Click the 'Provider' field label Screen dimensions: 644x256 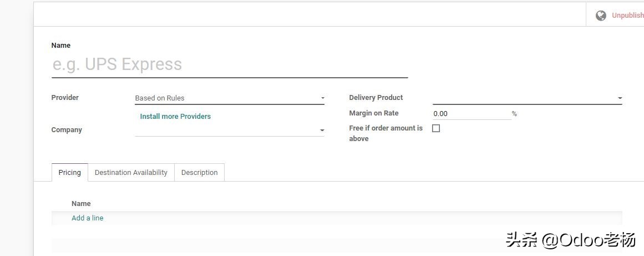tap(65, 97)
